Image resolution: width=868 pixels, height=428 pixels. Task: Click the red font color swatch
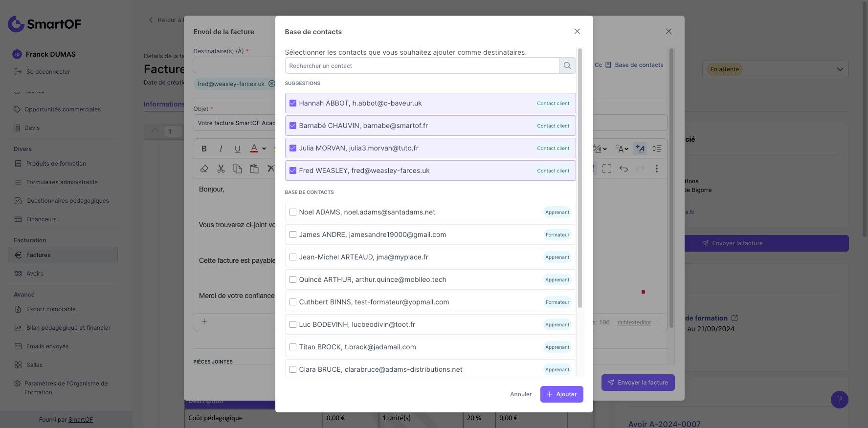pyautogui.click(x=254, y=149)
